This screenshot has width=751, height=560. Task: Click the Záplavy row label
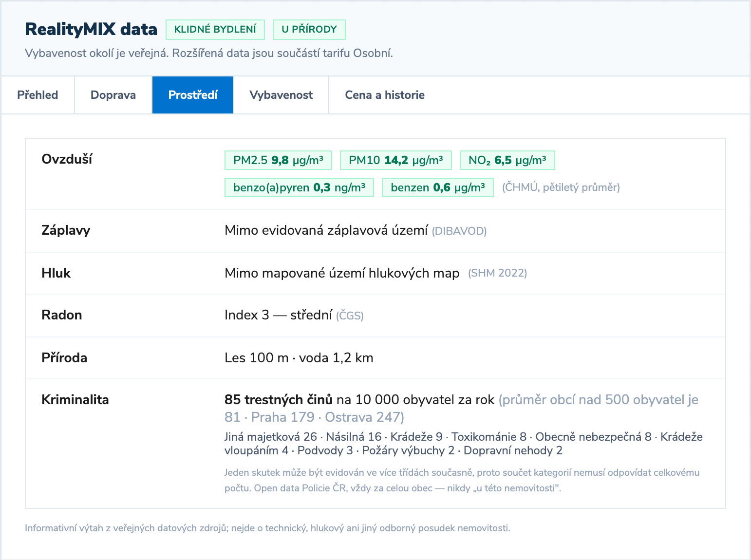pos(66,230)
